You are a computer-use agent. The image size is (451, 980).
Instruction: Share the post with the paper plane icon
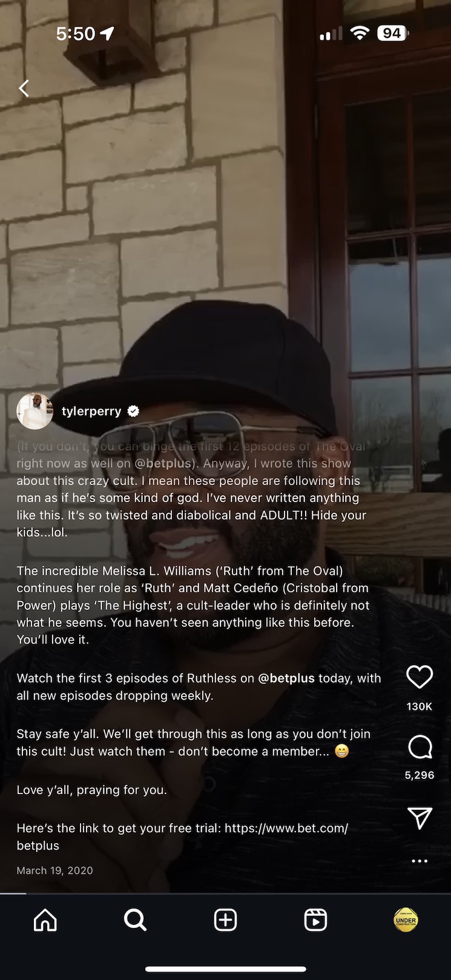coord(420,818)
